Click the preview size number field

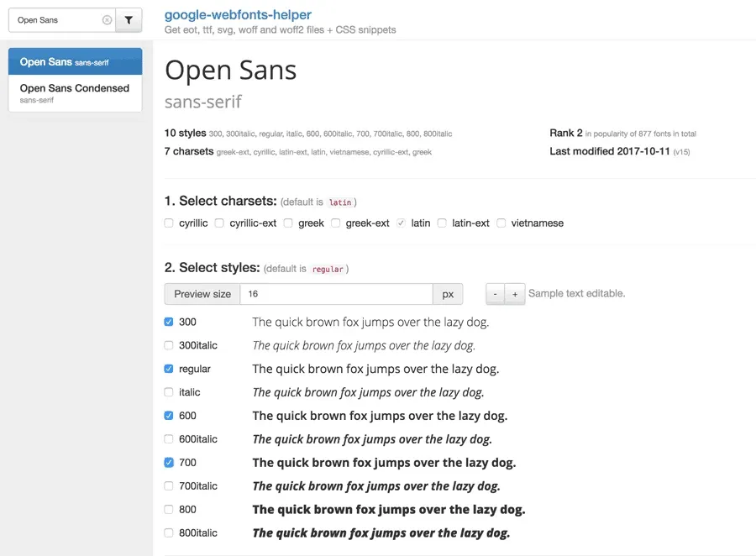click(336, 294)
